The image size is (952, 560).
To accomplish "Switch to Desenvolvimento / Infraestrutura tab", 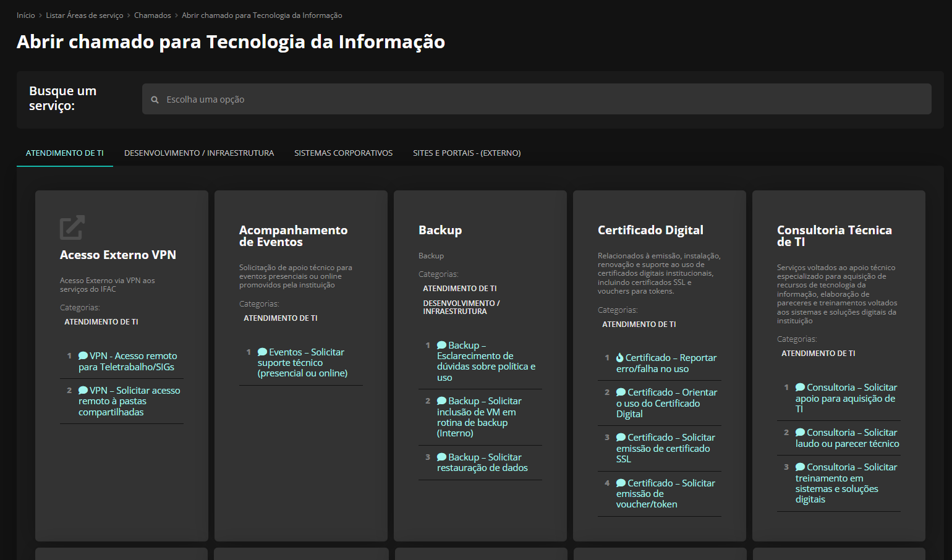I will click(x=198, y=153).
